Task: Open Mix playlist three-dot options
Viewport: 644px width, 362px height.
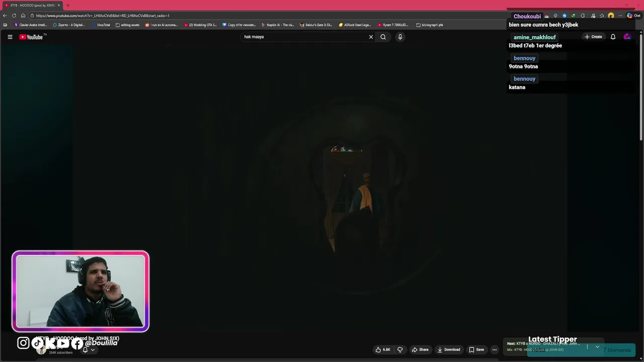Action: coord(587,346)
